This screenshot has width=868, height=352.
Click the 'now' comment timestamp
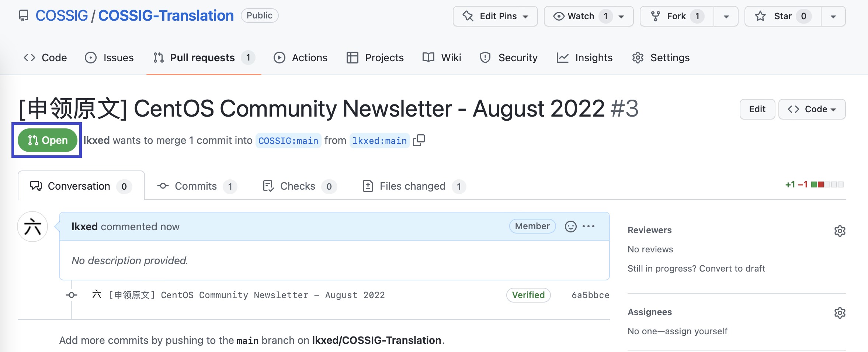tap(170, 227)
